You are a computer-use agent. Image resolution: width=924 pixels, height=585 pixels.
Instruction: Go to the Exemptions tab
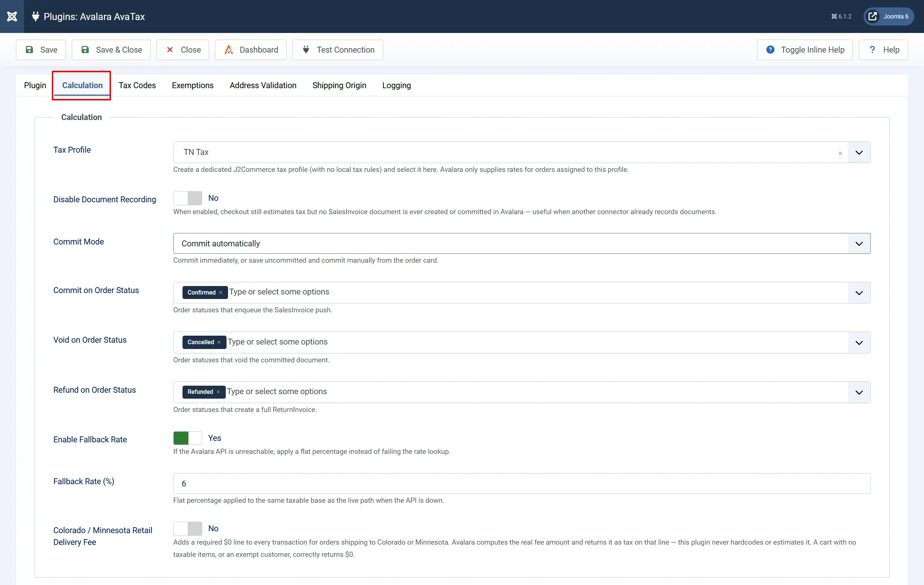[192, 85]
